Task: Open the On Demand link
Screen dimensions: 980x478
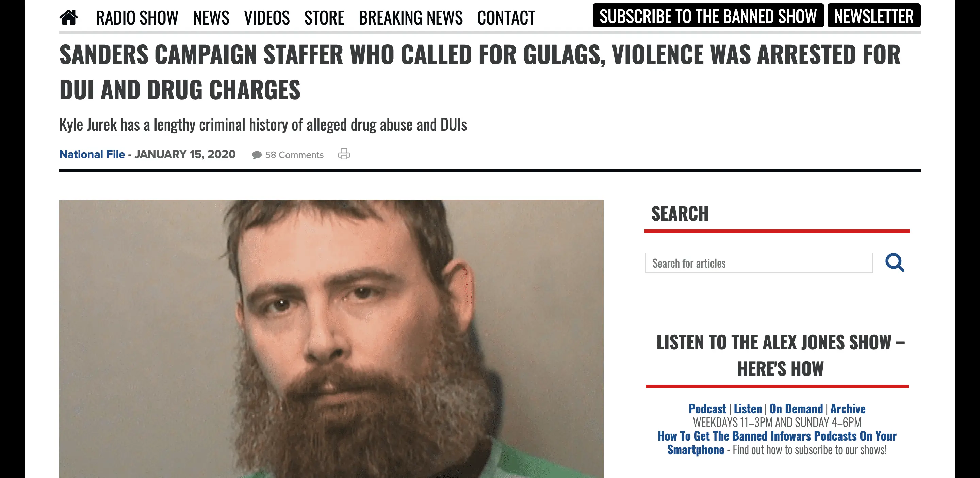Action: point(796,409)
